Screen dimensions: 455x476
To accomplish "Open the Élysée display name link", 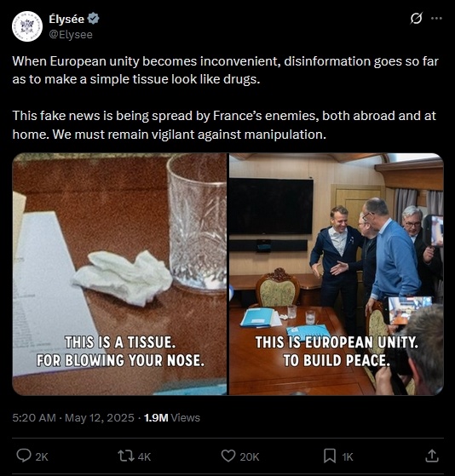I will (x=66, y=19).
